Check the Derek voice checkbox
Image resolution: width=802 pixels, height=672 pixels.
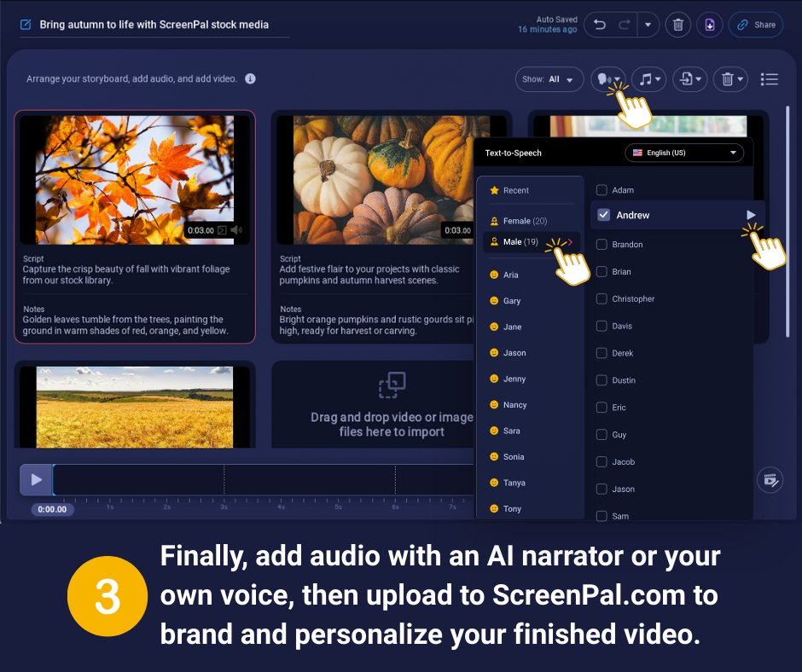[602, 353]
